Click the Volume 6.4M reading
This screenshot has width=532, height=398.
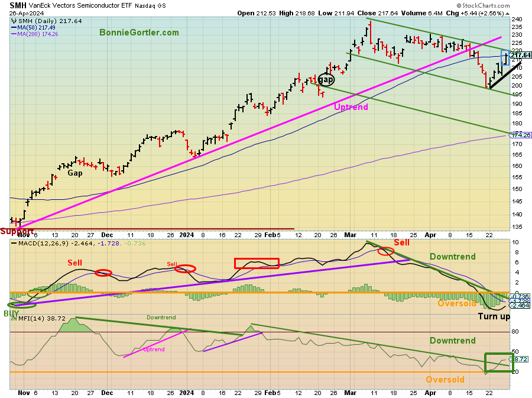(x=421, y=13)
